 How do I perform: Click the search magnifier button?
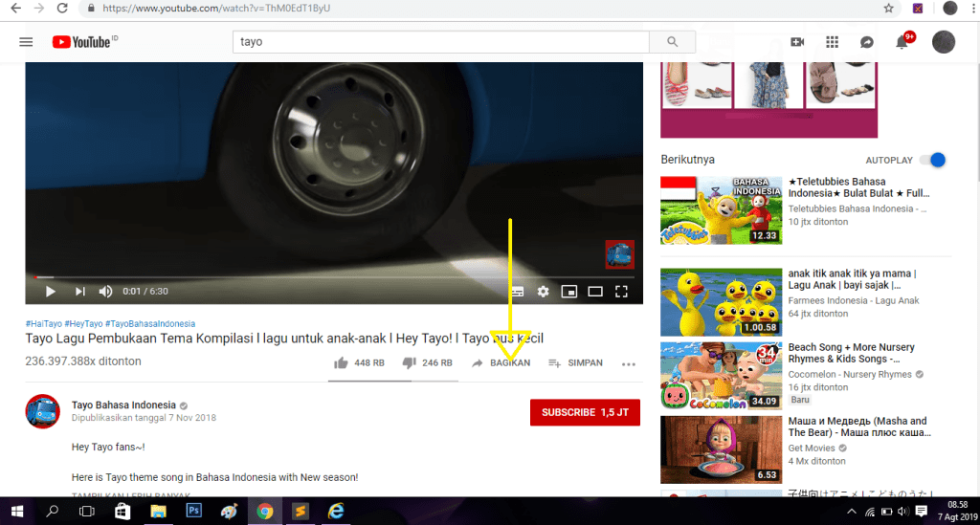673,42
